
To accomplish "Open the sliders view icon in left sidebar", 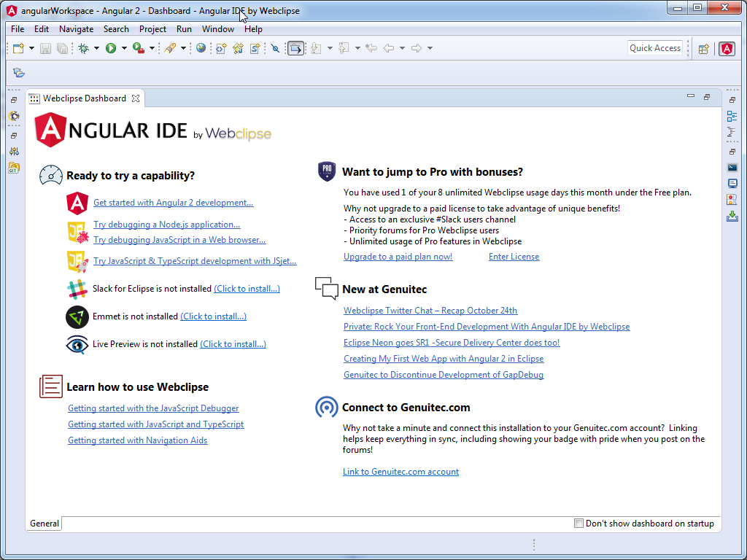I will pos(15,152).
